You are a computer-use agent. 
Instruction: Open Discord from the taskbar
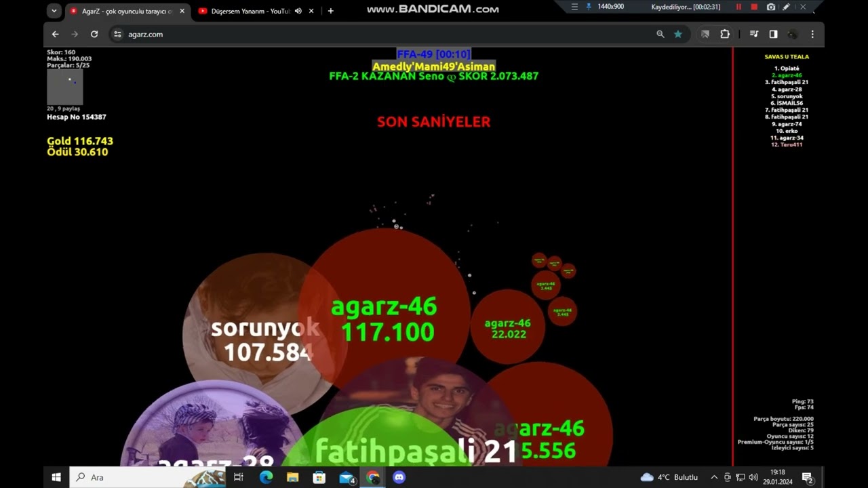pyautogui.click(x=399, y=477)
